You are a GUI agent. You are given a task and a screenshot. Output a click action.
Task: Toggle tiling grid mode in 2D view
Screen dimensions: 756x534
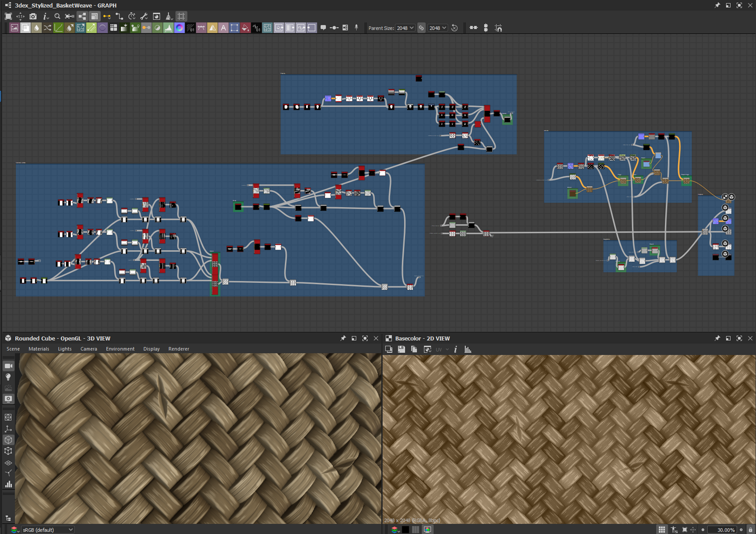pos(661,529)
